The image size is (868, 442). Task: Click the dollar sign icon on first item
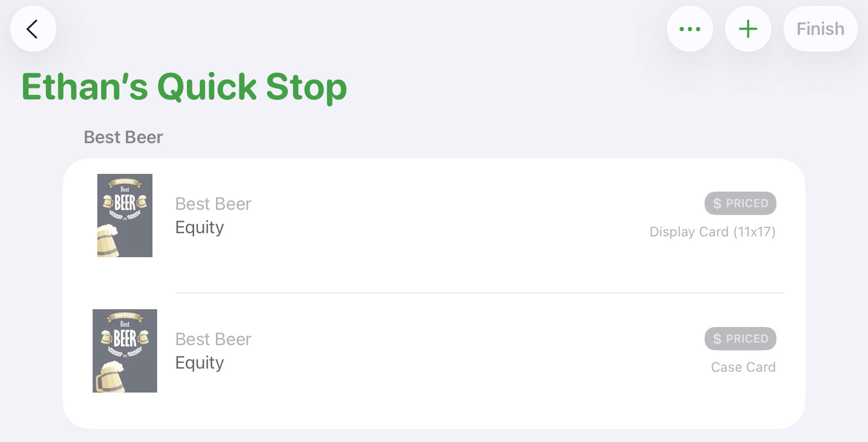[717, 204]
